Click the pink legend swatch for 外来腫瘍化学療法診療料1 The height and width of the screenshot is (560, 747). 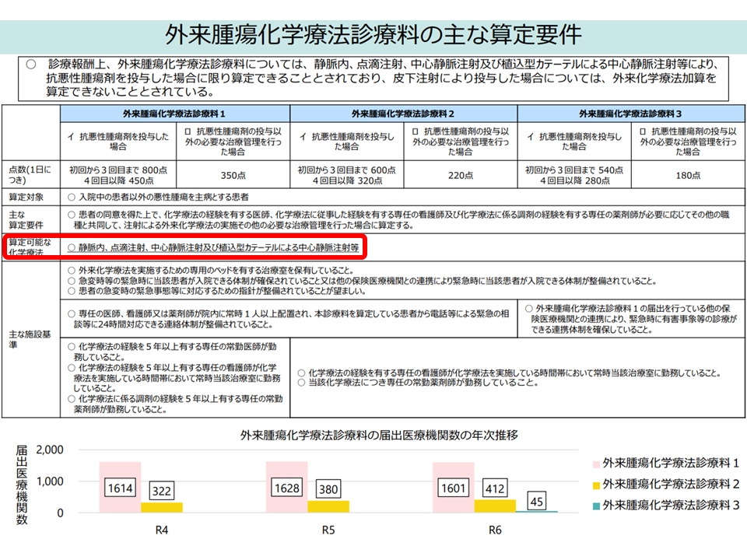[595, 463]
